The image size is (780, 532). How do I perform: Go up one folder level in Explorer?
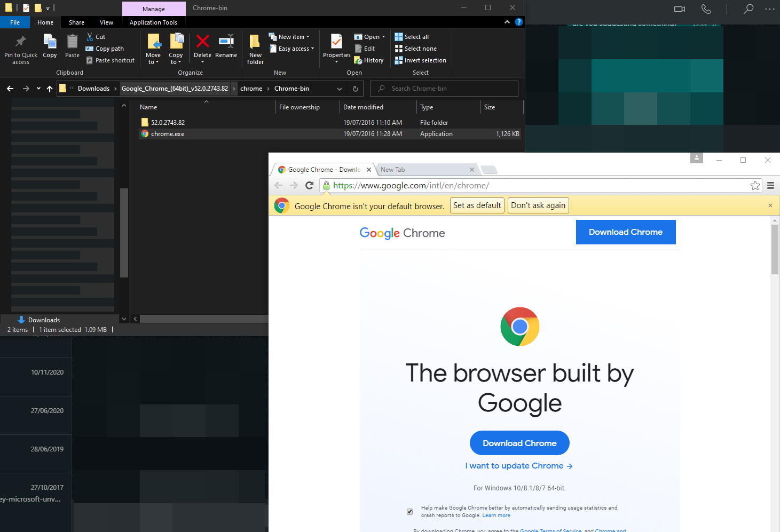[50, 89]
